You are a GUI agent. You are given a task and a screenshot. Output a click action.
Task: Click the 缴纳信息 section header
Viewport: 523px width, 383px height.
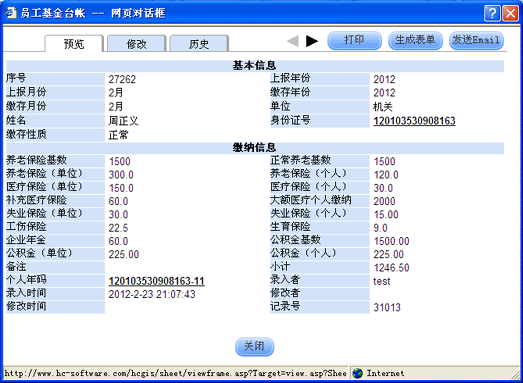[x=254, y=147]
